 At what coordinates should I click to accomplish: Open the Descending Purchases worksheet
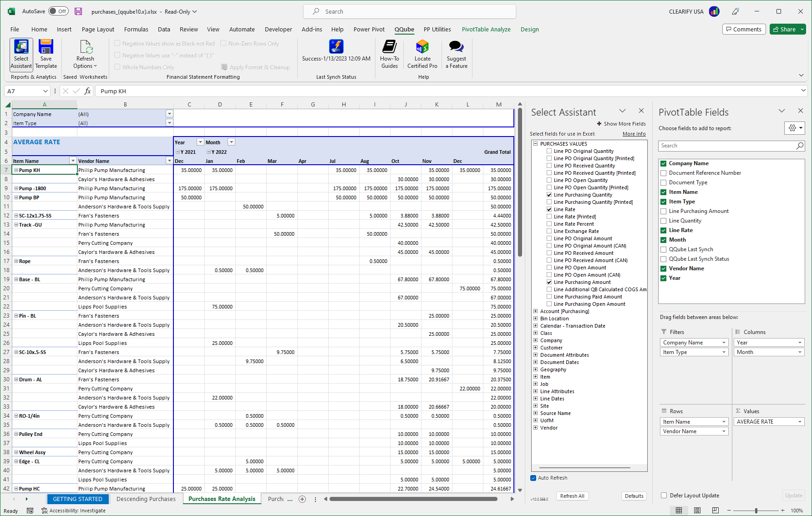tap(146, 499)
